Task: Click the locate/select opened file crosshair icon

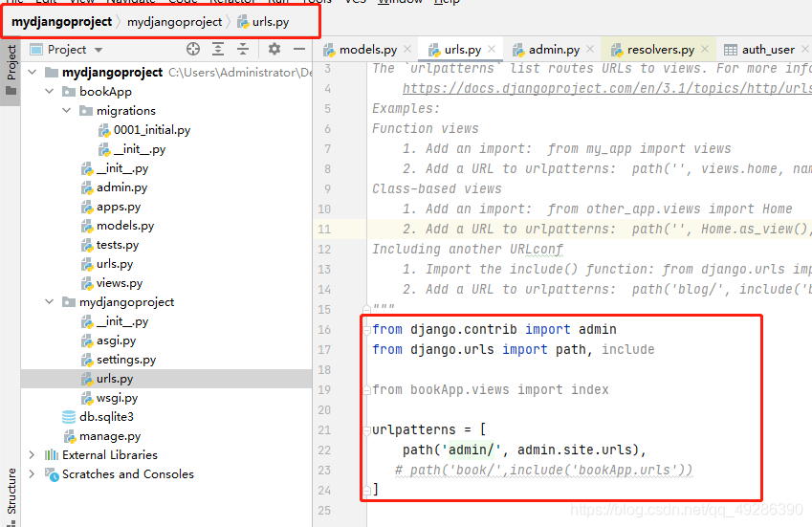Action: [193, 49]
